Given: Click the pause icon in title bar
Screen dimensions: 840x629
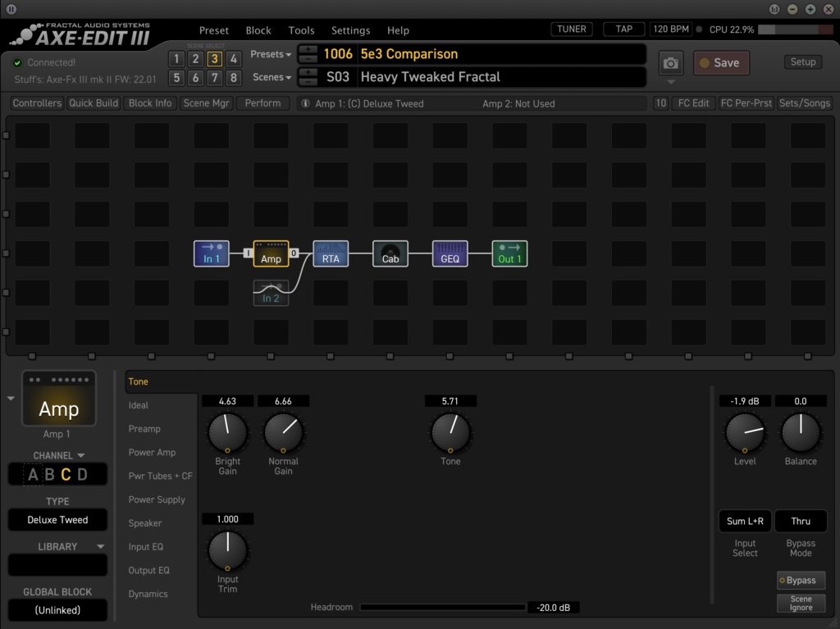Looking at the screenshot, I should pos(11,9).
